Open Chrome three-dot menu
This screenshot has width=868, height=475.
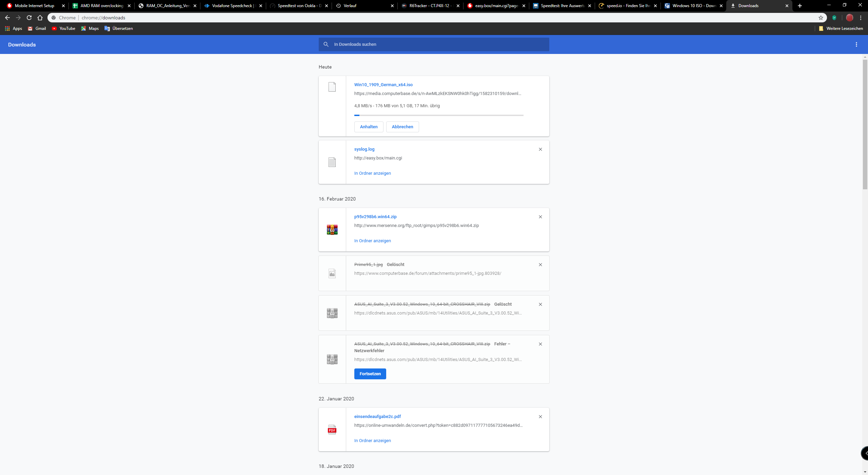coord(861,18)
